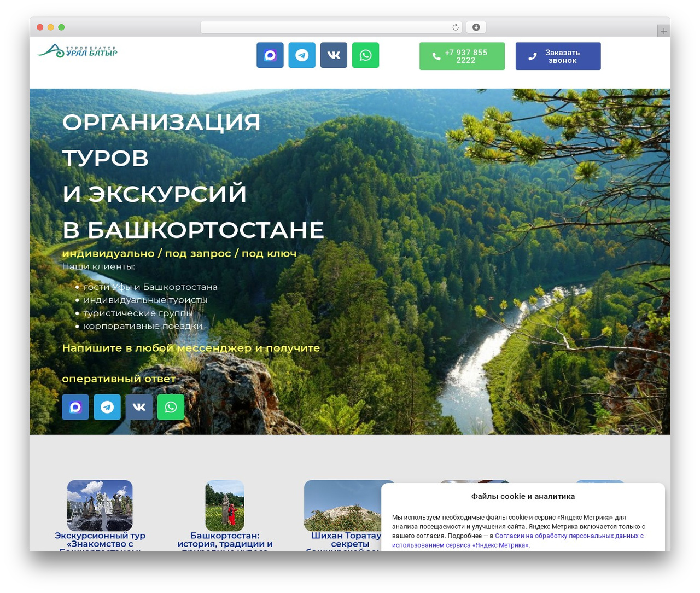Click the WhatsApp icon below 'оперативный ответ'
This screenshot has height=593, width=700.
click(171, 407)
